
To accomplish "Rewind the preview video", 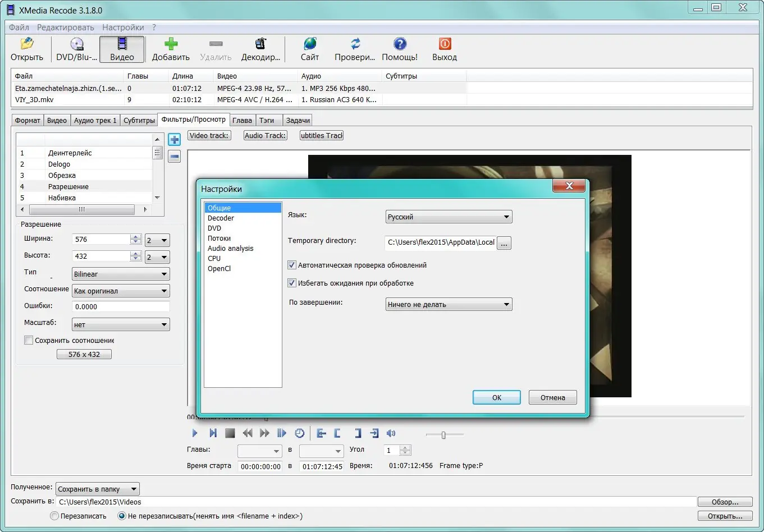I will [248, 433].
